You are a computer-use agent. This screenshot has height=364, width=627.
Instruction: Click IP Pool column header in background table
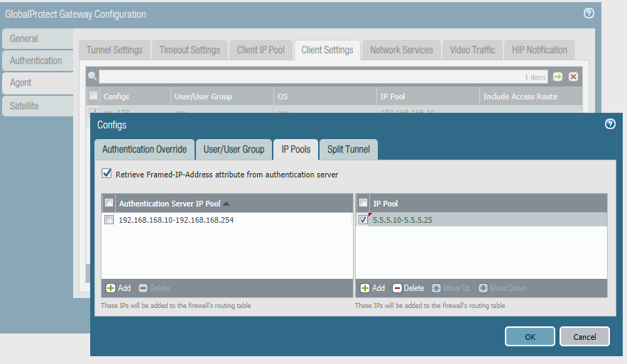428,96
